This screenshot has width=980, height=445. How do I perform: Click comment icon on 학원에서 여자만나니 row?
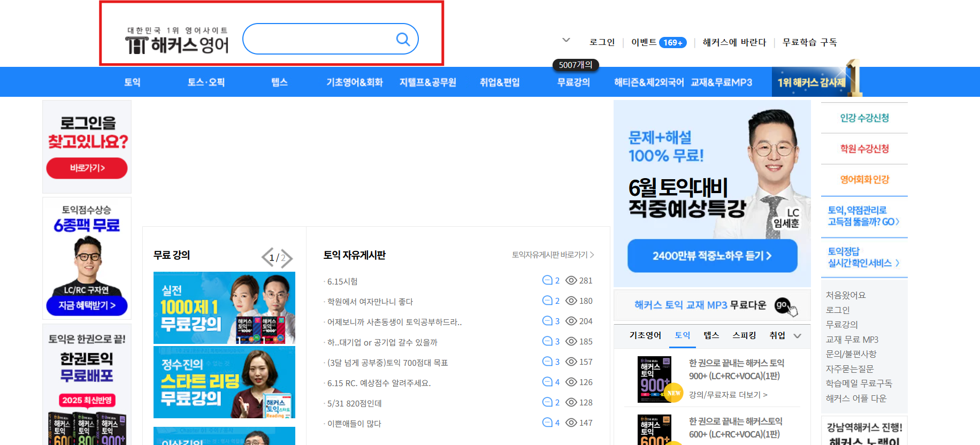click(547, 300)
